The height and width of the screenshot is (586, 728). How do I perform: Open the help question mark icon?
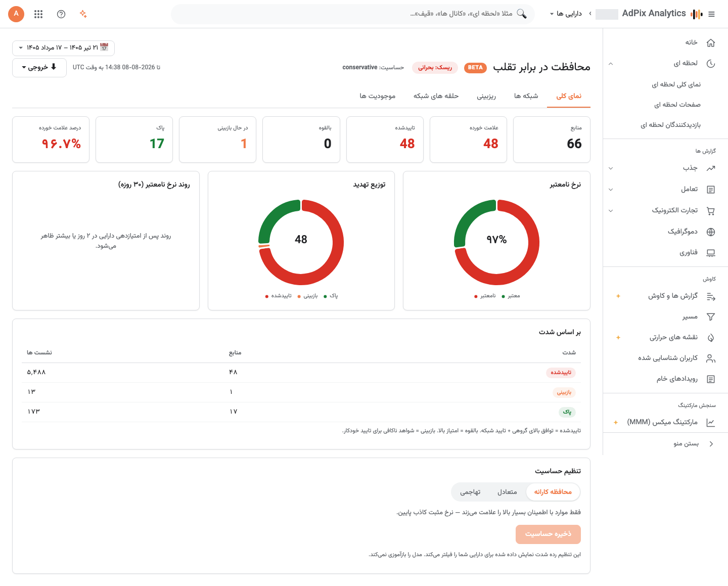pos(61,14)
